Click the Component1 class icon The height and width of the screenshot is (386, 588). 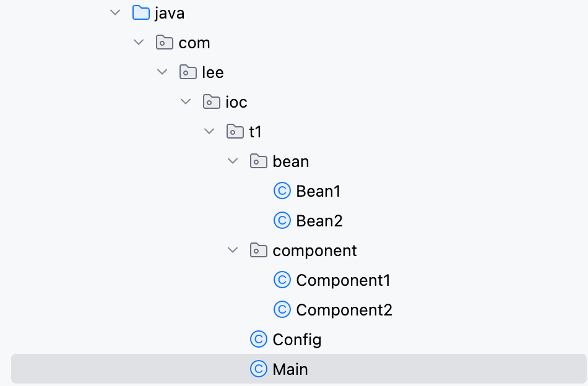pos(282,280)
